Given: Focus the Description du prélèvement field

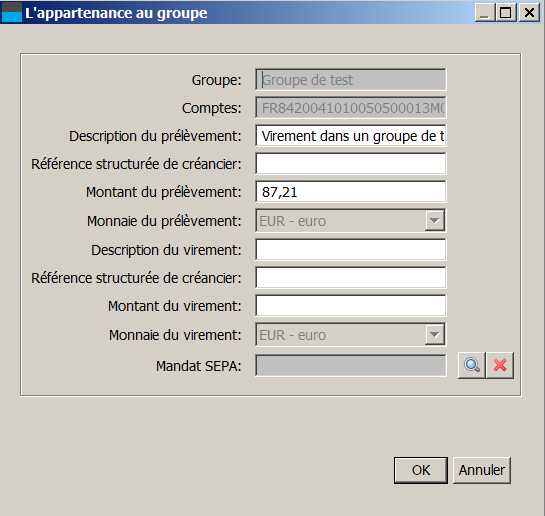Looking at the screenshot, I should click(x=351, y=136).
